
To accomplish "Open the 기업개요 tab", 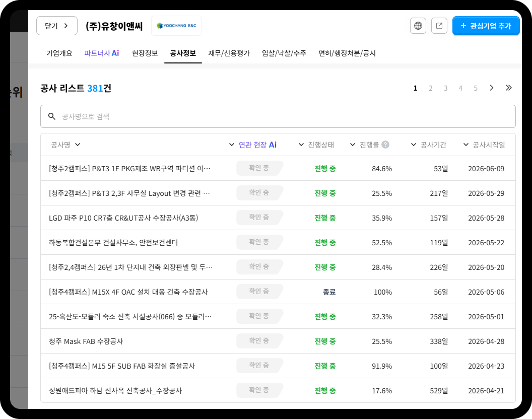I will click(x=59, y=53).
